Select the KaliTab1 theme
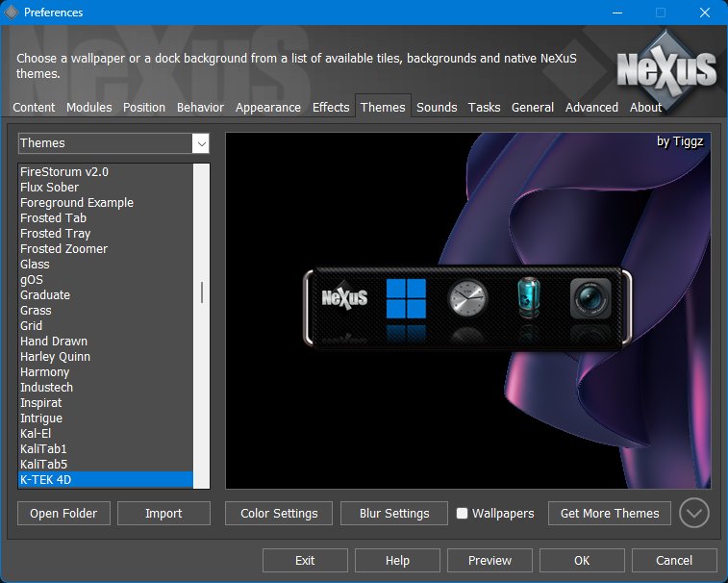728x583 pixels. click(x=106, y=448)
